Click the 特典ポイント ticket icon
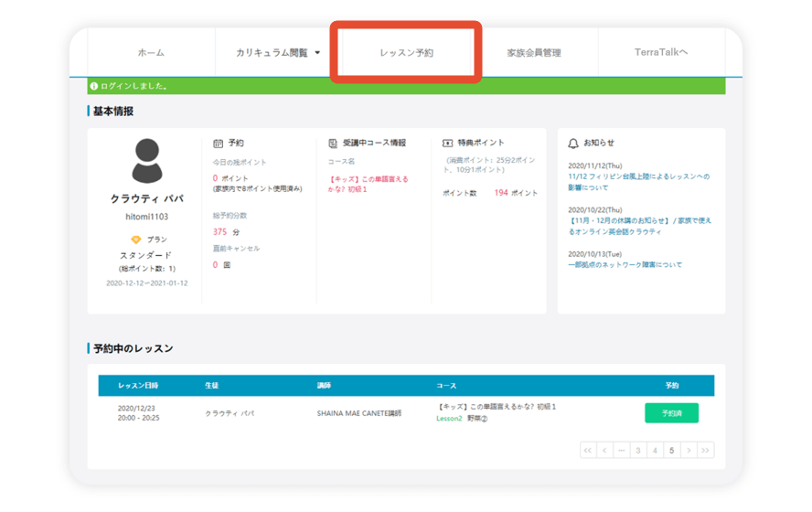 click(447, 144)
